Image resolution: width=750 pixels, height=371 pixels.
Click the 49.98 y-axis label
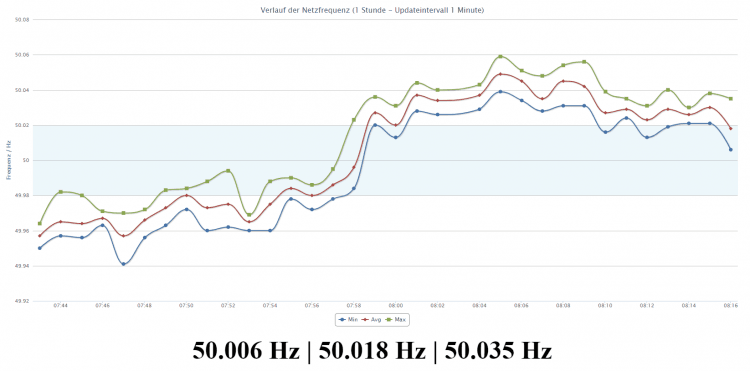coord(23,196)
